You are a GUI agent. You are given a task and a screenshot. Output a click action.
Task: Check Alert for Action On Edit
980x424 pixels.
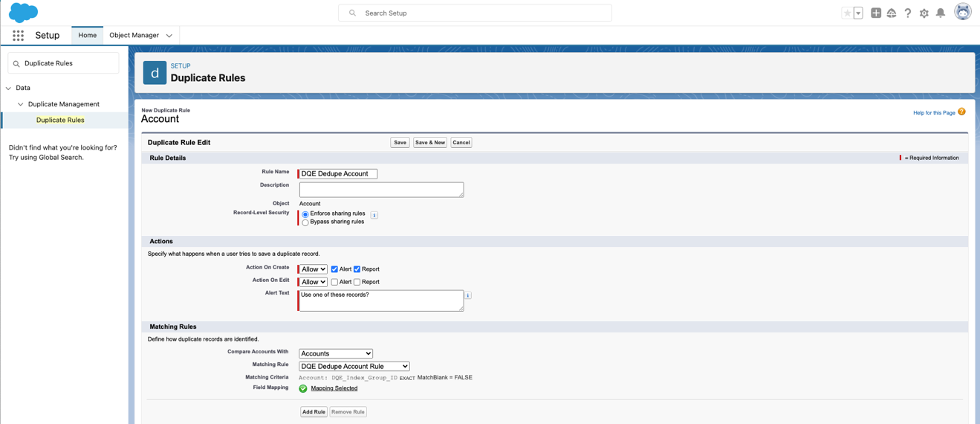click(334, 282)
